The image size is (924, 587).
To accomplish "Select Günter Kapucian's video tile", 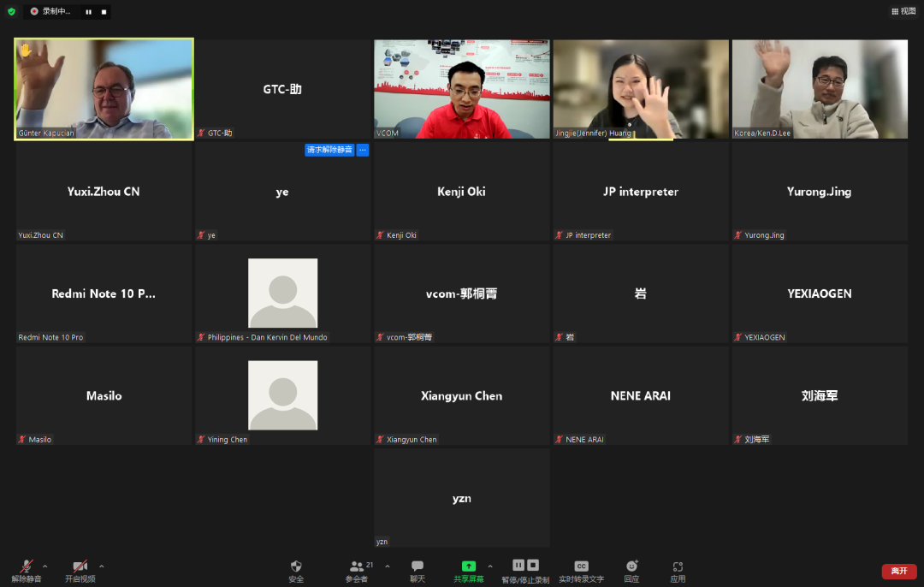I will (x=103, y=88).
